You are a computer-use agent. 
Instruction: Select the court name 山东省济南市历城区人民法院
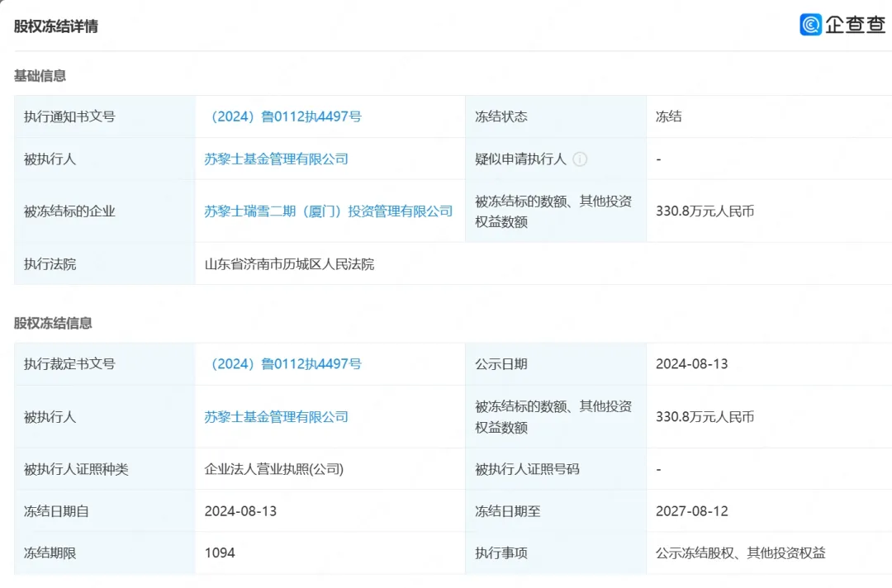(290, 264)
